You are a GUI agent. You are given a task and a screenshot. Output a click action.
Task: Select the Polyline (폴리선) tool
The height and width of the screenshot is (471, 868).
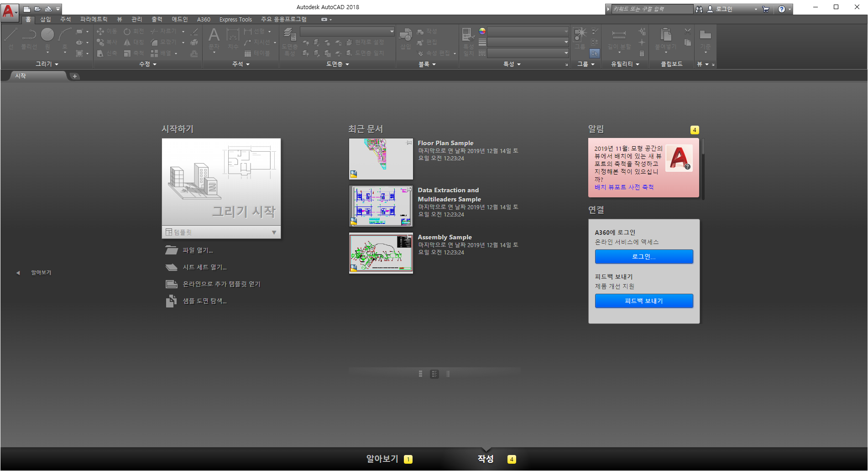click(29, 38)
